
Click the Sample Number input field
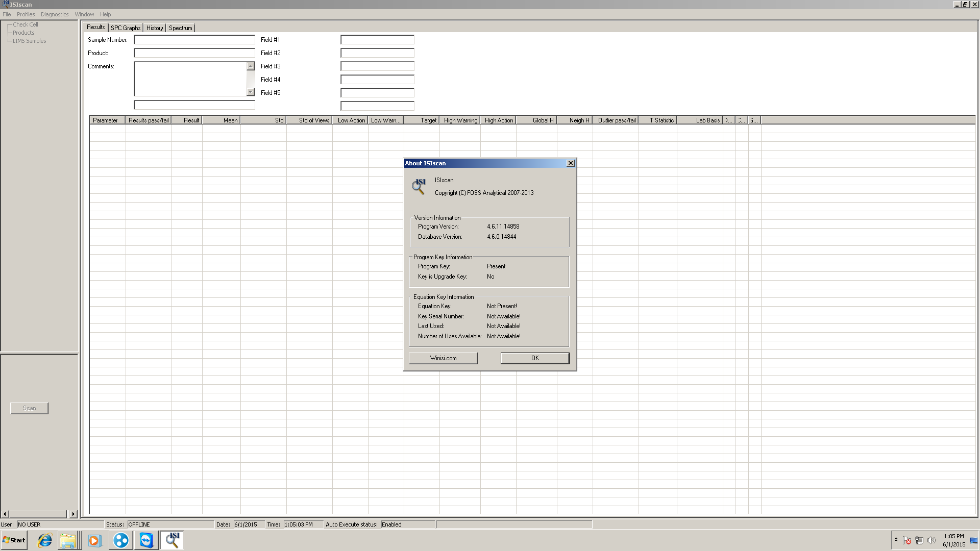tap(194, 40)
